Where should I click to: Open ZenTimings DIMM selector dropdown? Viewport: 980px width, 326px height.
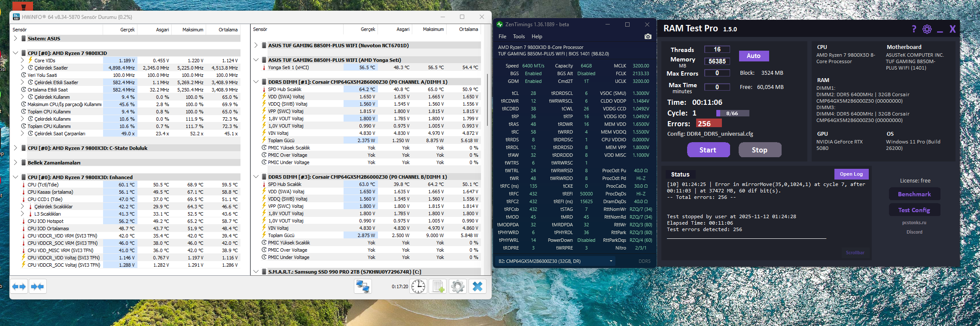(x=555, y=261)
